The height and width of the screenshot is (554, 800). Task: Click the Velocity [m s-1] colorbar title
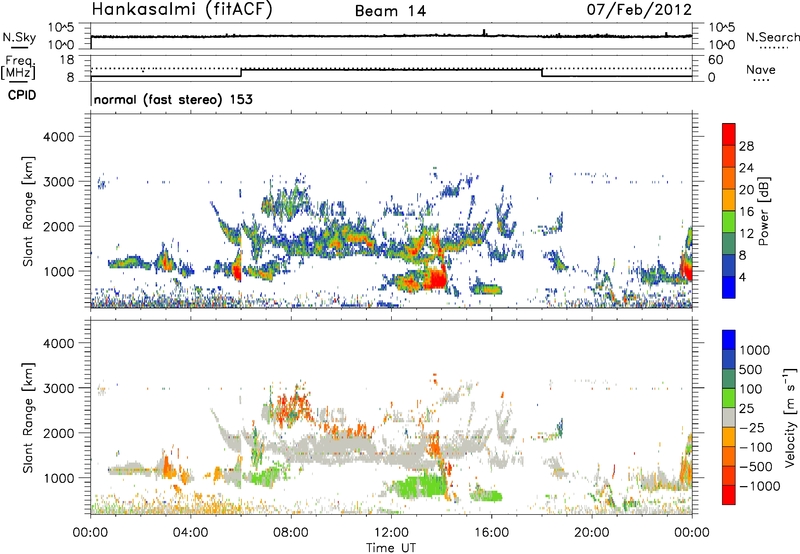pyautogui.click(x=790, y=417)
